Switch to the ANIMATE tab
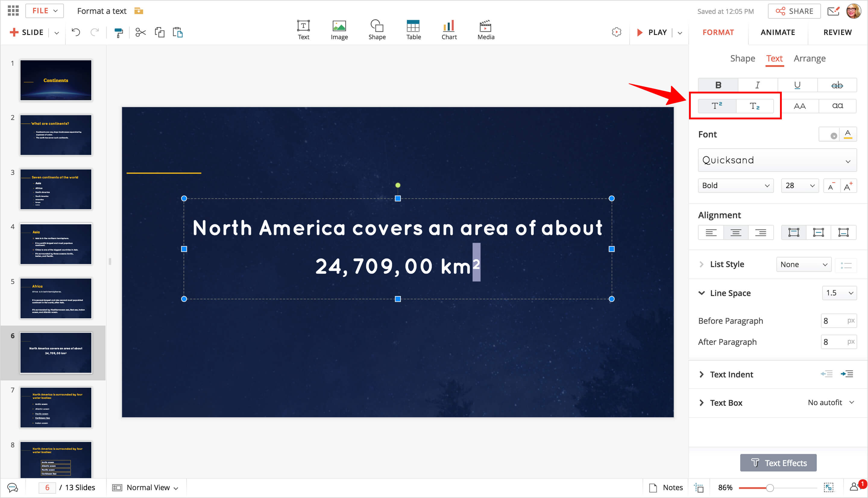The image size is (868, 498). (x=777, y=32)
